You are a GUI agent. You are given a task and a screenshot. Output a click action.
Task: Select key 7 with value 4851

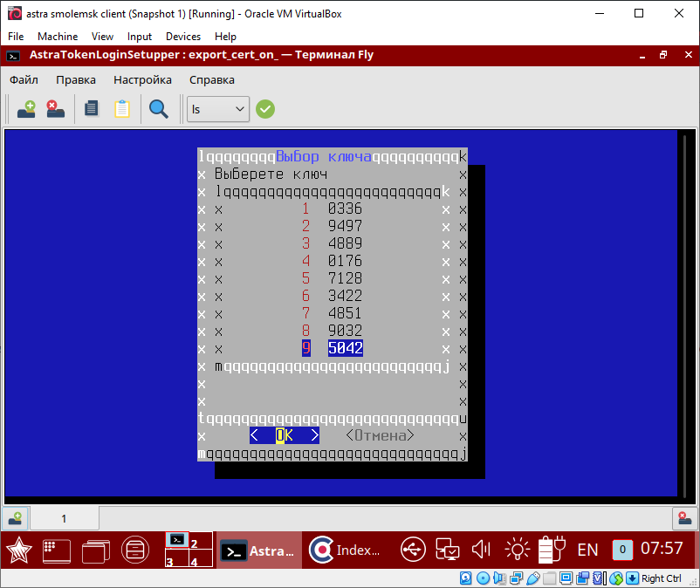tap(333, 313)
